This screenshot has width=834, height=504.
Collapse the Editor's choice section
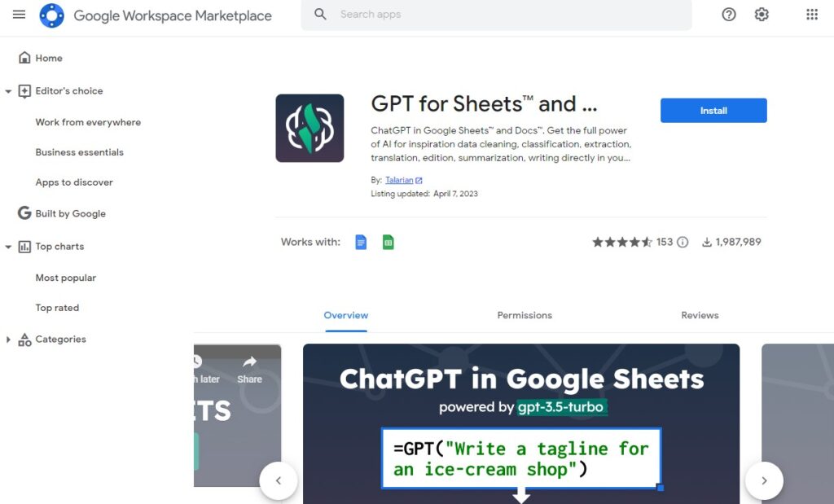[x=7, y=90]
